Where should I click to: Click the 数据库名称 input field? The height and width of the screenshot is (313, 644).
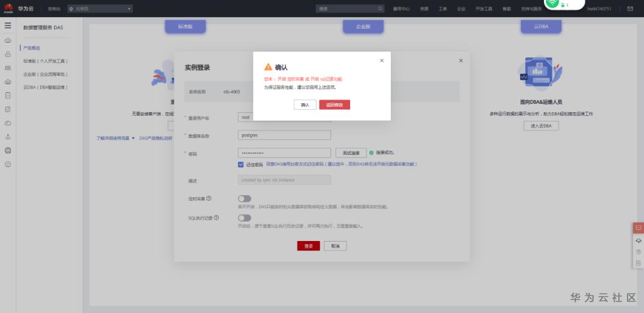pos(284,135)
